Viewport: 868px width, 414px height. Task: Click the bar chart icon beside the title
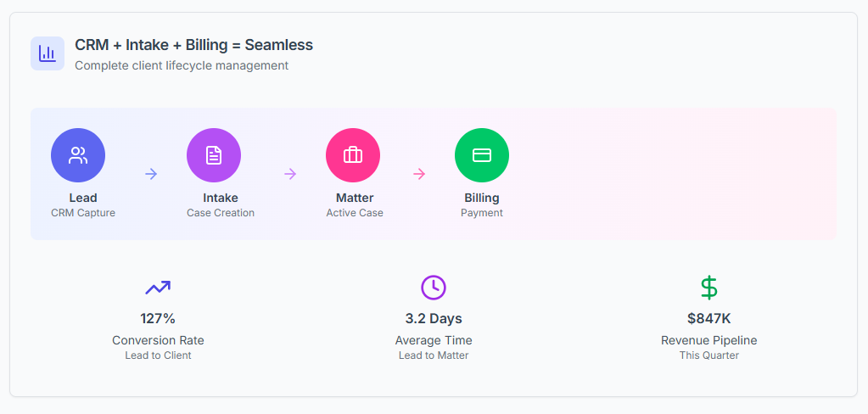click(48, 53)
